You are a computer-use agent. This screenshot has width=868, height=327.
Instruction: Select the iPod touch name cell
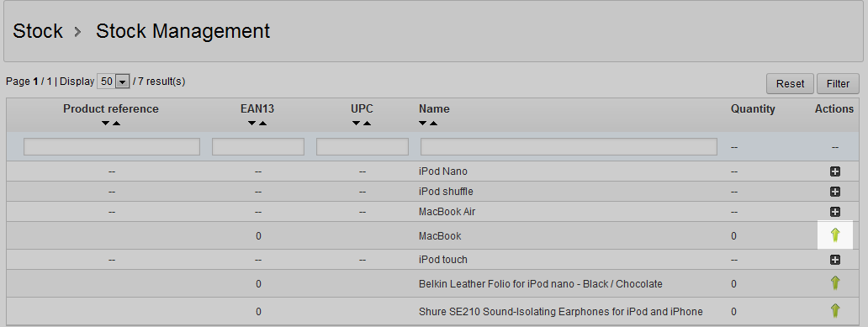point(443,260)
